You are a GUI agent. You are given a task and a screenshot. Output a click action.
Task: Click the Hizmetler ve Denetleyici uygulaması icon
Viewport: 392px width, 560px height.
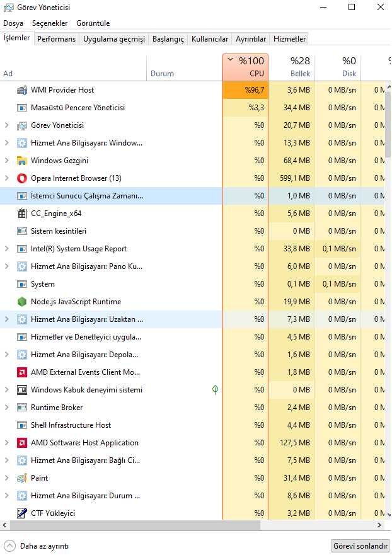pyautogui.click(x=22, y=337)
